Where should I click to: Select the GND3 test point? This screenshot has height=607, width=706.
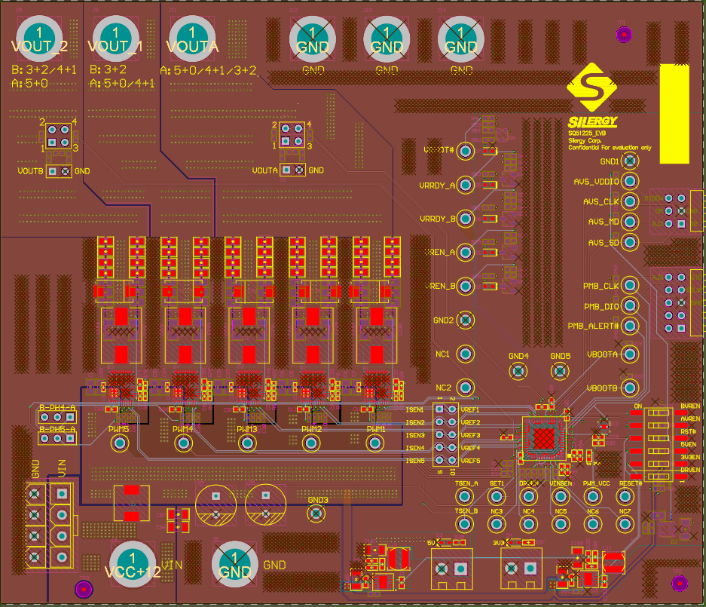pyautogui.click(x=317, y=513)
